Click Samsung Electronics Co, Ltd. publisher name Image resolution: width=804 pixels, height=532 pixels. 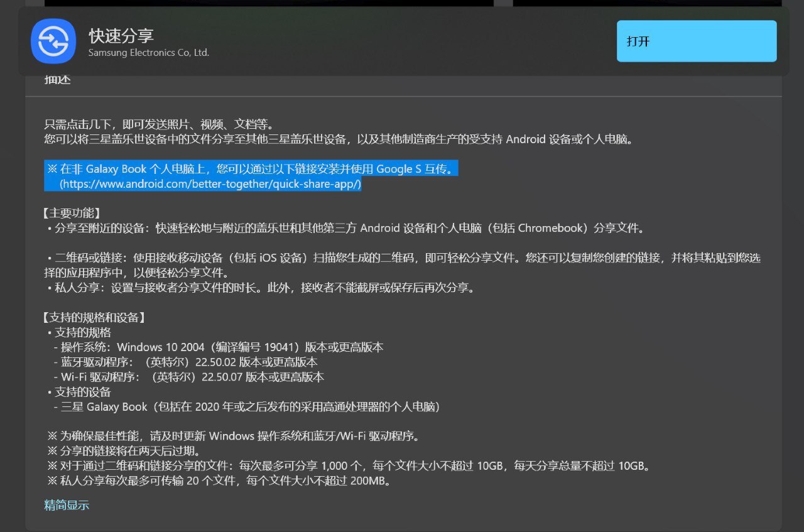(149, 53)
